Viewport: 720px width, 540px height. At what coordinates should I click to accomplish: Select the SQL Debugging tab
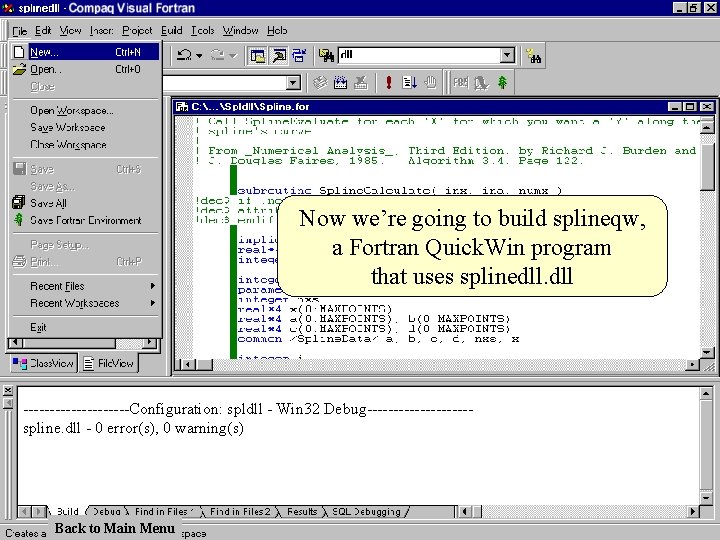click(366, 512)
